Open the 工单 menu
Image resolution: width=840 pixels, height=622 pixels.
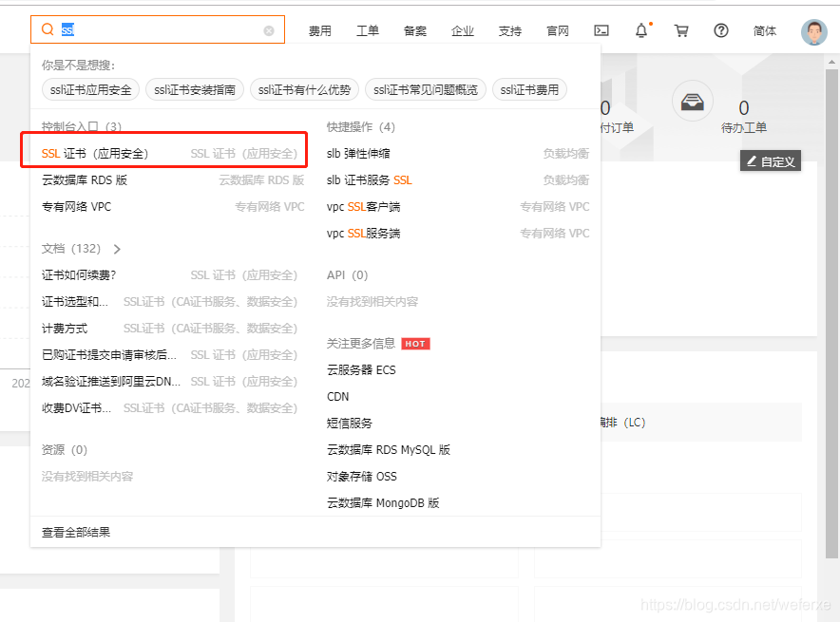pyautogui.click(x=368, y=31)
